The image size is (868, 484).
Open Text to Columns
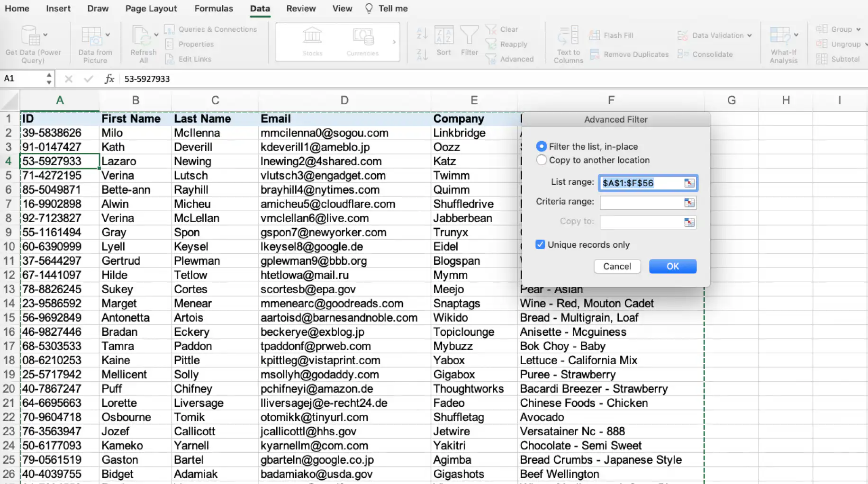tap(568, 44)
